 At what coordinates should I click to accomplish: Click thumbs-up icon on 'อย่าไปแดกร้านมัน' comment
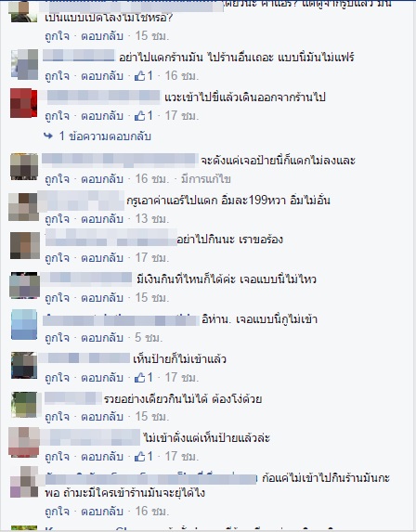139,75
